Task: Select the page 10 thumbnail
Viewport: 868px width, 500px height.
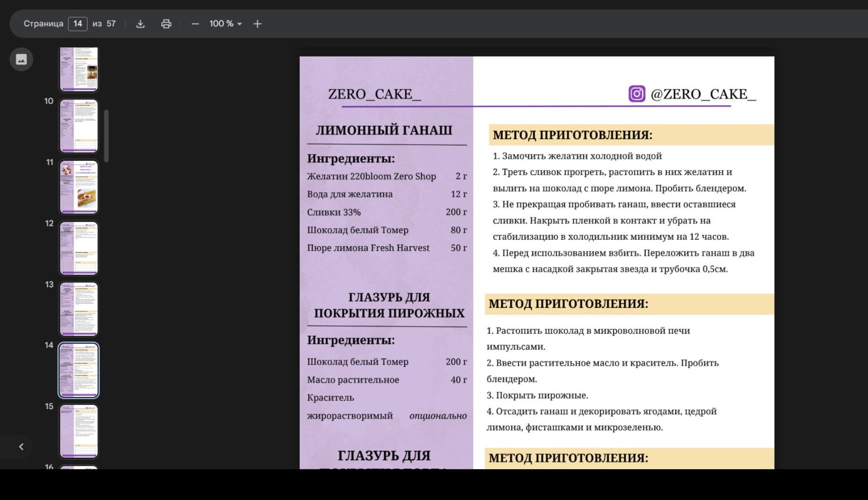Action: tap(79, 126)
